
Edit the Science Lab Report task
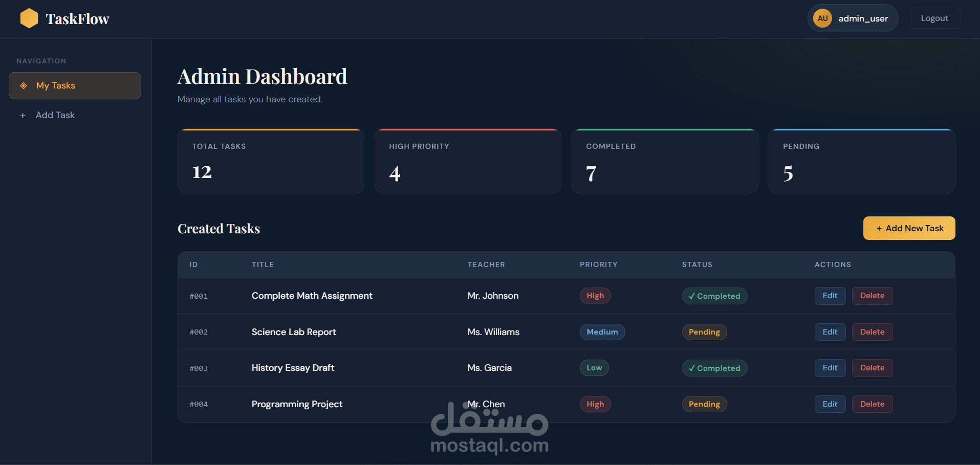pos(830,332)
